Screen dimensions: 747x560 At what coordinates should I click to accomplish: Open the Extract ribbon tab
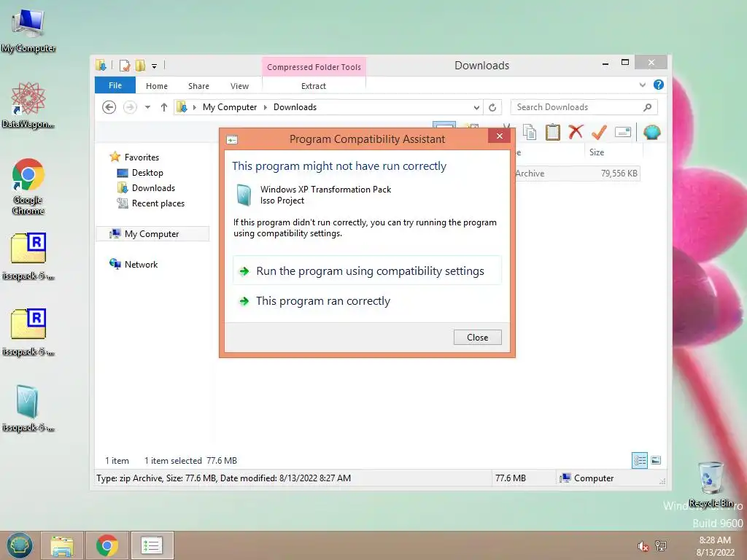coord(314,86)
